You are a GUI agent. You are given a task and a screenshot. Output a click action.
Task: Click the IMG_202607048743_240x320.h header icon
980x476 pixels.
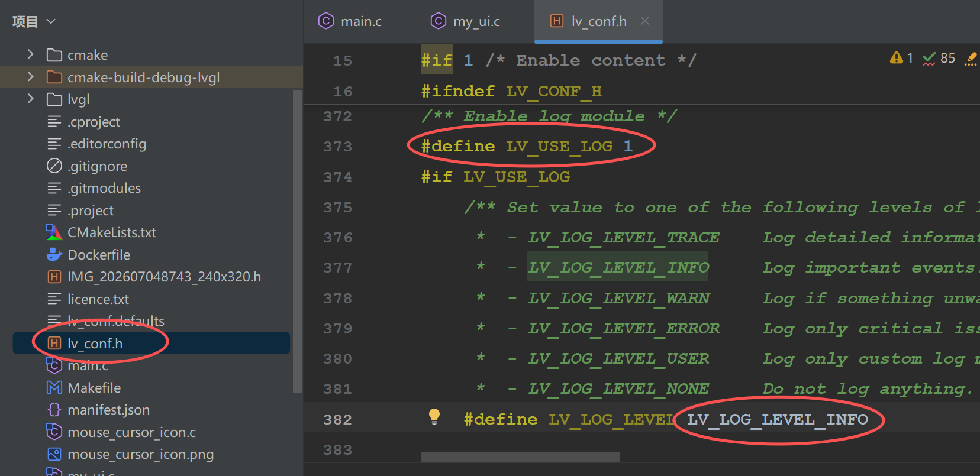(x=54, y=277)
